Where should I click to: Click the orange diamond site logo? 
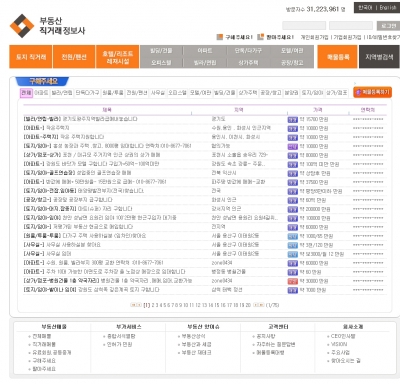coord(22,26)
